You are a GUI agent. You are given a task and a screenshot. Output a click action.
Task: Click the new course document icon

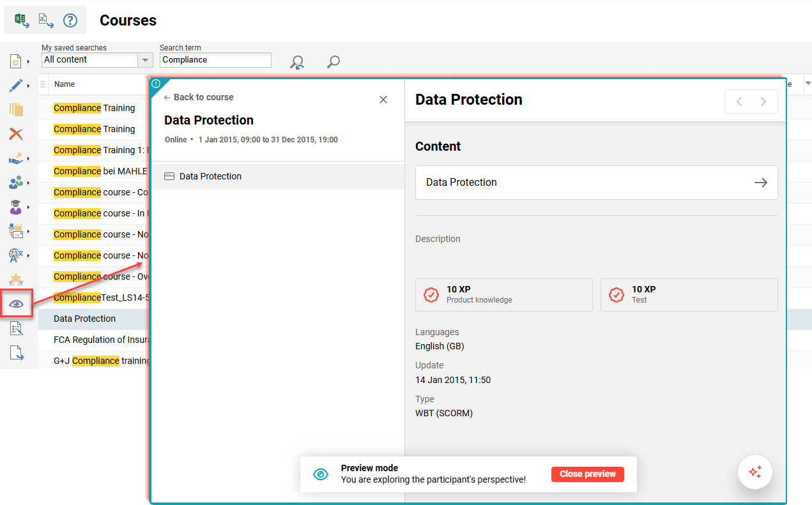pos(17,62)
